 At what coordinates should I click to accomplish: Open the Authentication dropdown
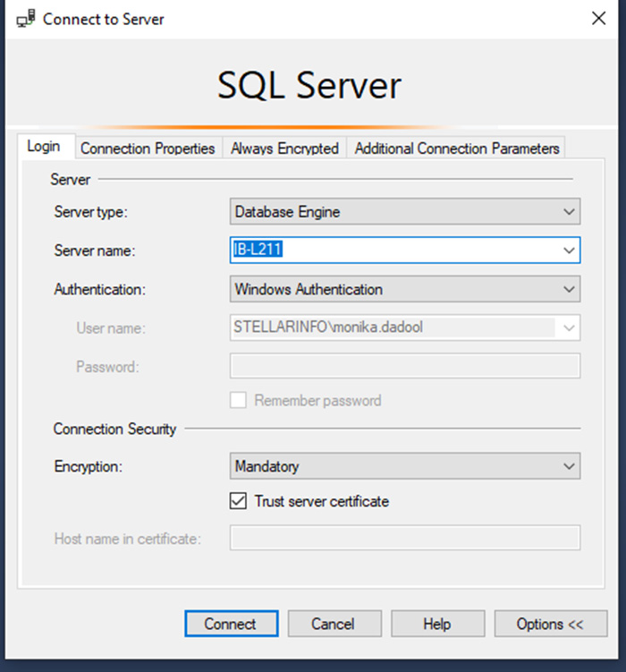coord(405,289)
